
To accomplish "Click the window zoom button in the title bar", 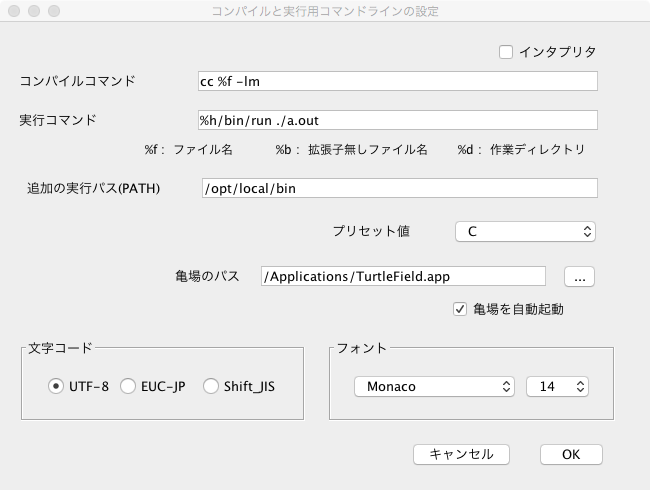I will click(53, 12).
